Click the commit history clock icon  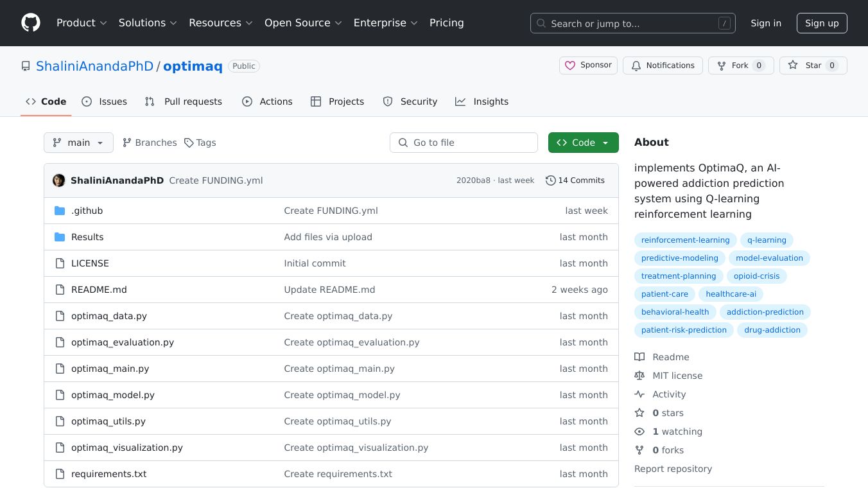point(550,180)
